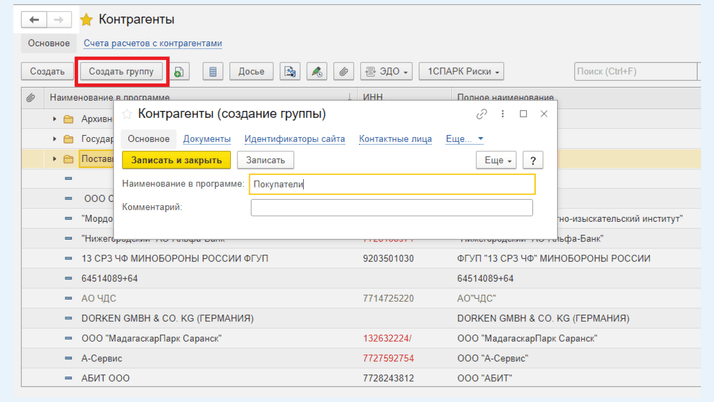This screenshot has width=714, height=402.
Task: Open the Контактные лица tab
Action: click(395, 139)
